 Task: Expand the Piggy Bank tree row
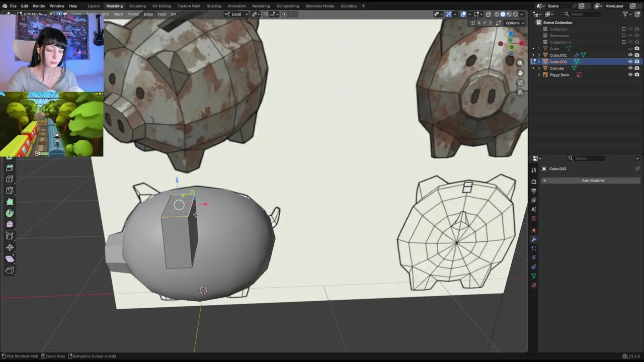click(x=539, y=75)
